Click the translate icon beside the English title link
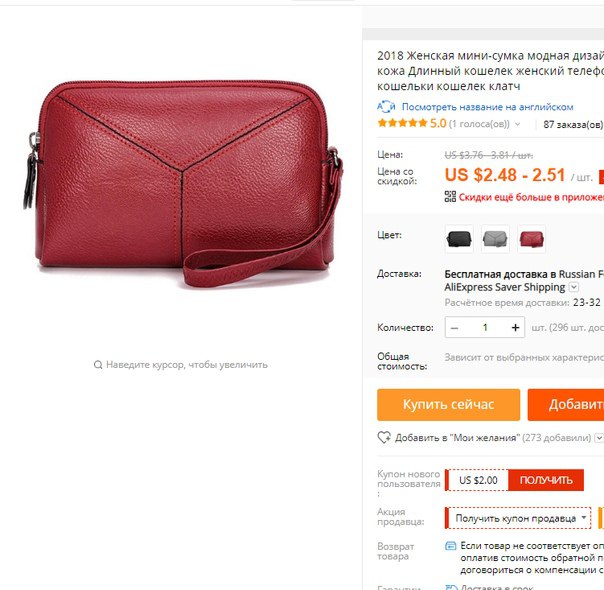Image resolution: width=604 pixels, height=590 pixels. pos(386,106)
